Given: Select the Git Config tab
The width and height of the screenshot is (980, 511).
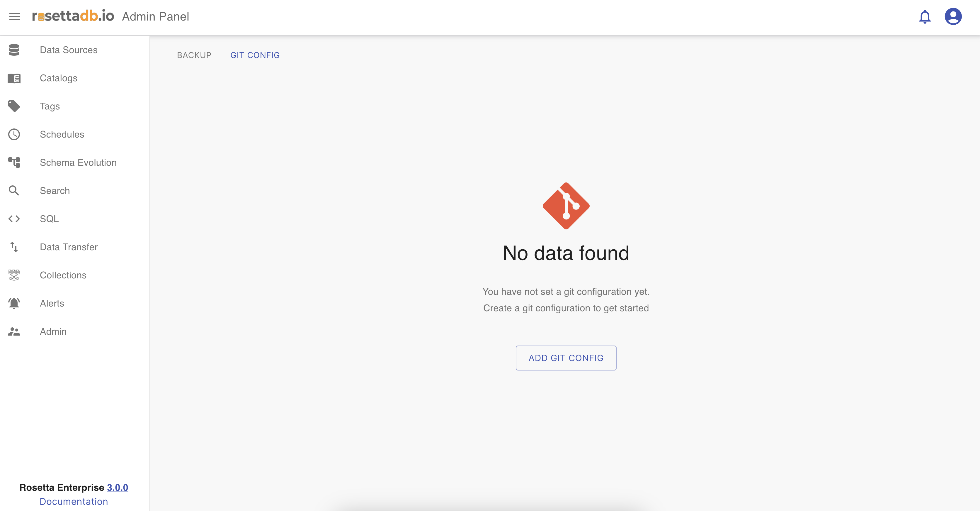Looking at the screenshot, I should coord(255,55).
